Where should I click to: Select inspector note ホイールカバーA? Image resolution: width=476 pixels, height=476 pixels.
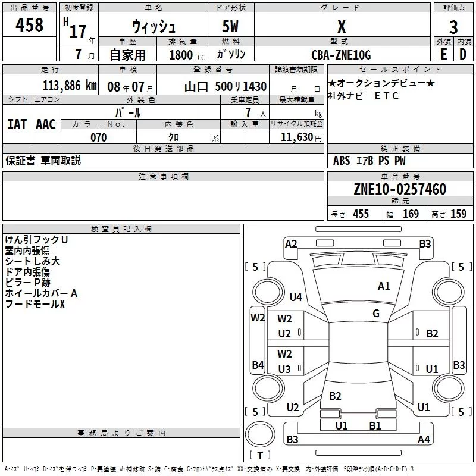(x=41, y=293)
